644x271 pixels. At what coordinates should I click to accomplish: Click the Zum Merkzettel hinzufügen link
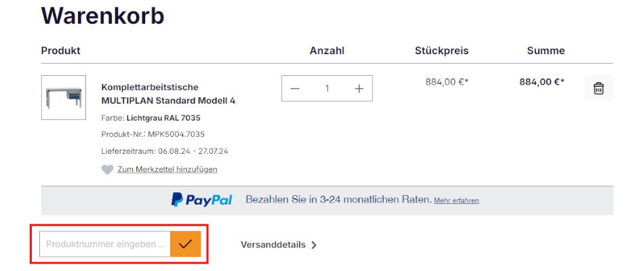(x=167, y=169)
